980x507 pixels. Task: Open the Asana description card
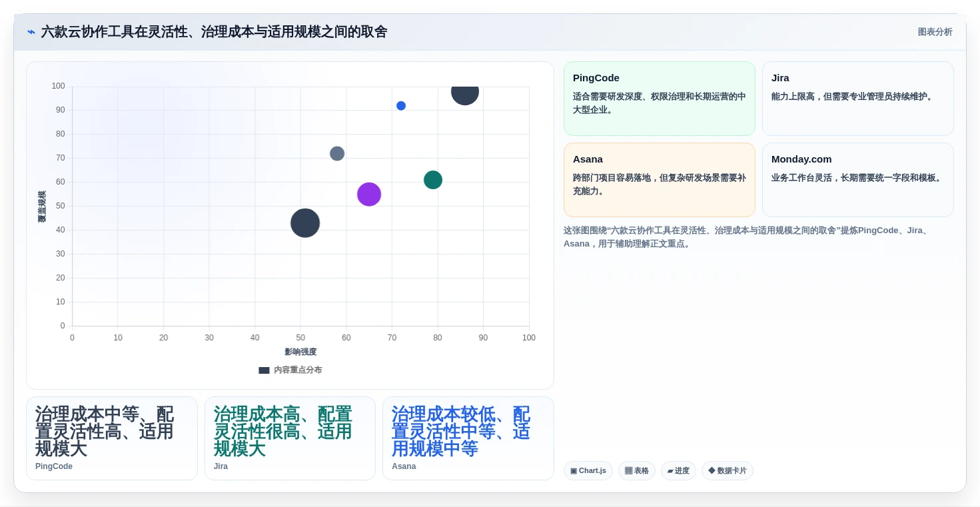[660, 180]
